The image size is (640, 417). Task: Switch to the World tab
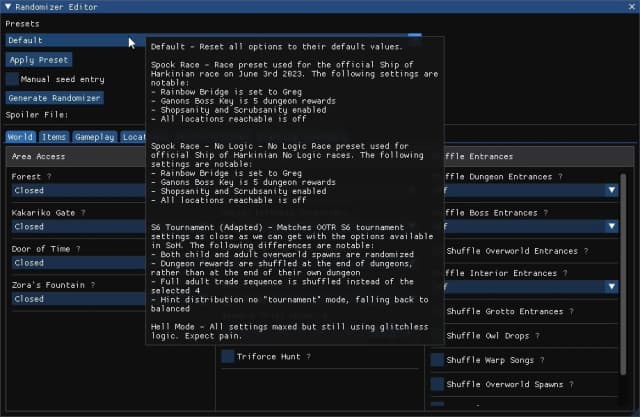tap(20, 137)
